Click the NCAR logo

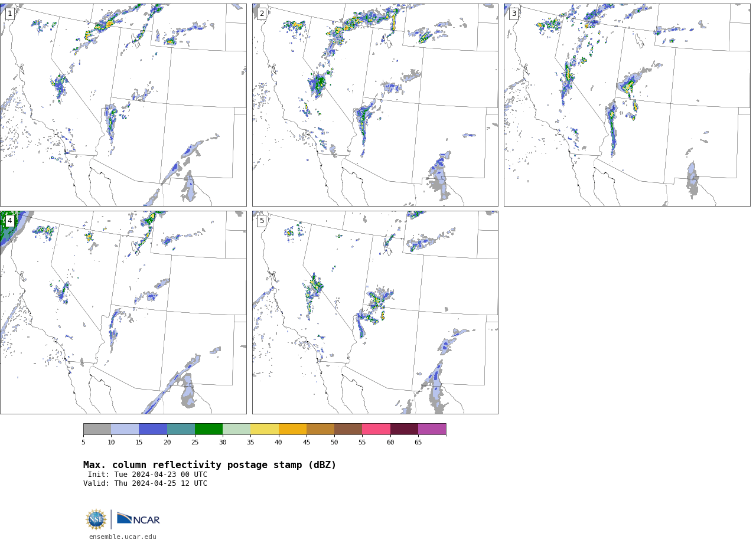(x=138, y=519)
